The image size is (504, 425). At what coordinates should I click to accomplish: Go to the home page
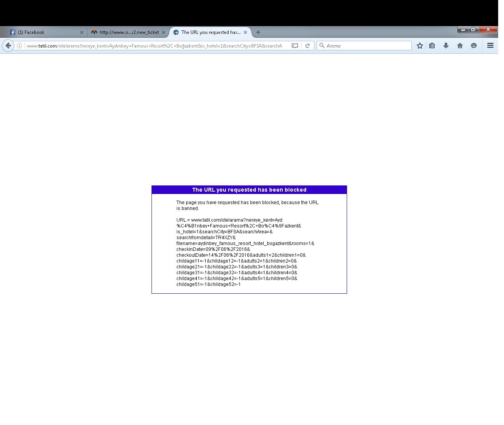(460, 46)
